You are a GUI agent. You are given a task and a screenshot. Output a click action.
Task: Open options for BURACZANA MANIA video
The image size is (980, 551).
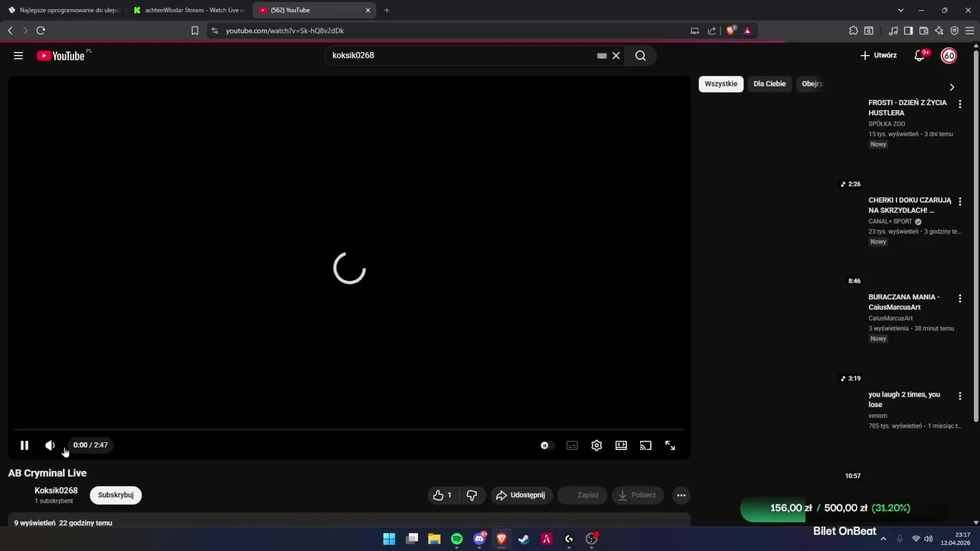tap(960, 298)
